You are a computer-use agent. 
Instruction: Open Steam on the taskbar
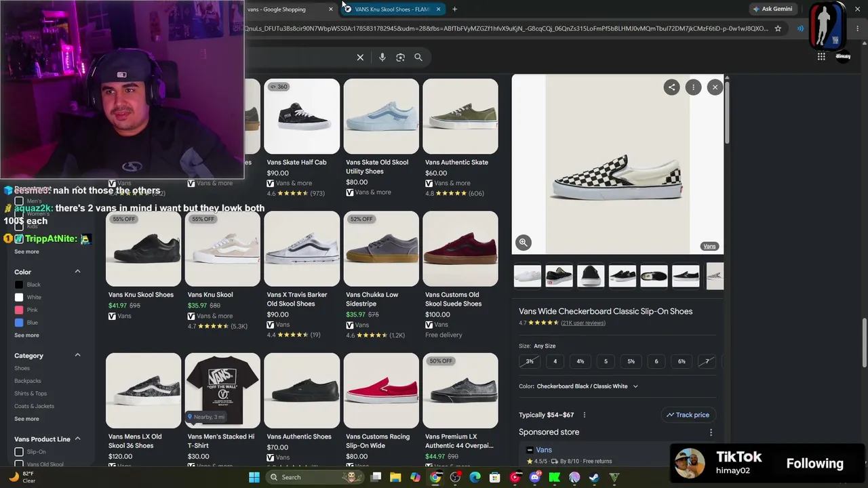[594, 477]
